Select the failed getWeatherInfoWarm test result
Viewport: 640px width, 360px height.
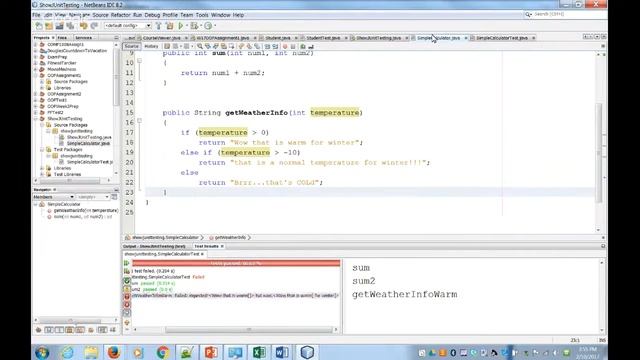(x=235, y=296)
